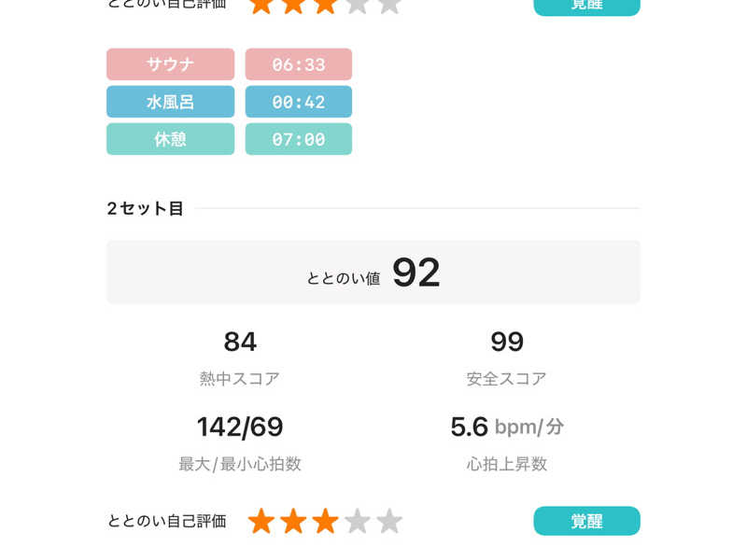Screen dimensions: 747x560
Task: Select the pink サウナ label
Action: click(170, 64)
